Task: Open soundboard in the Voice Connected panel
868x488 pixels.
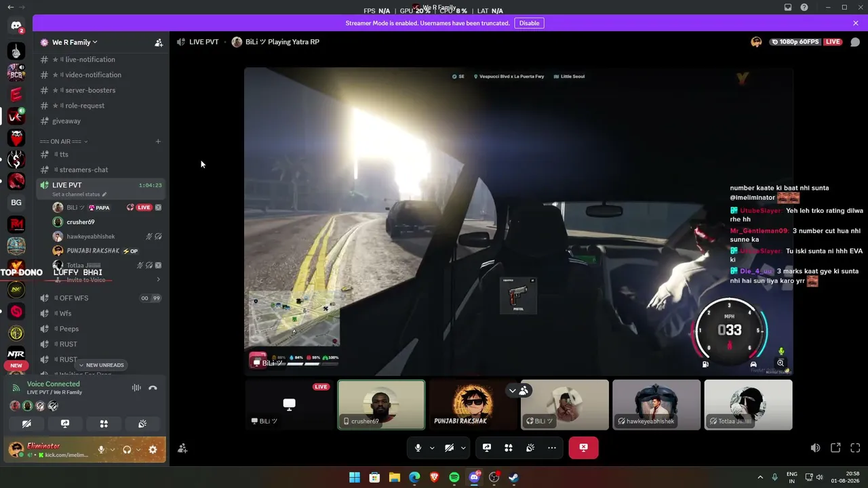Action: click(x=142, y=424)
